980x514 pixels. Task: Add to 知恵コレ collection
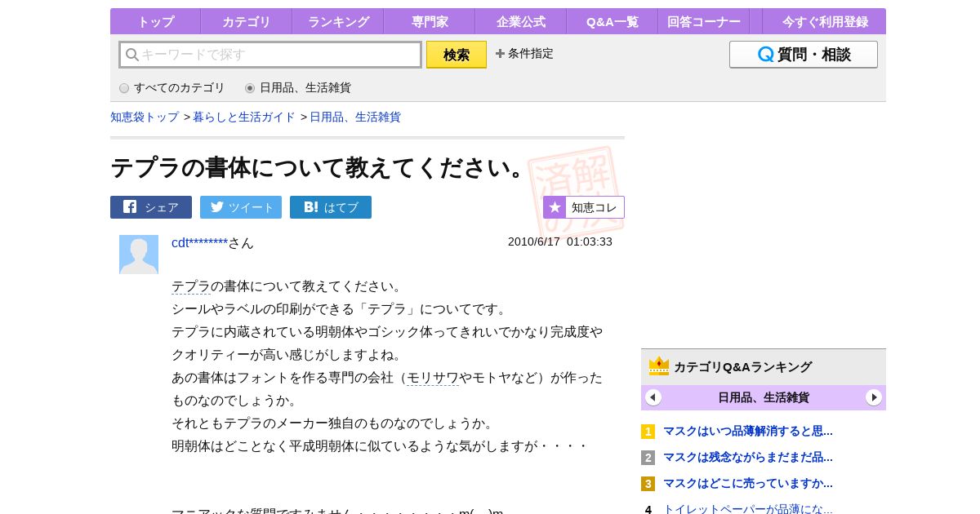tap(584, 207)
